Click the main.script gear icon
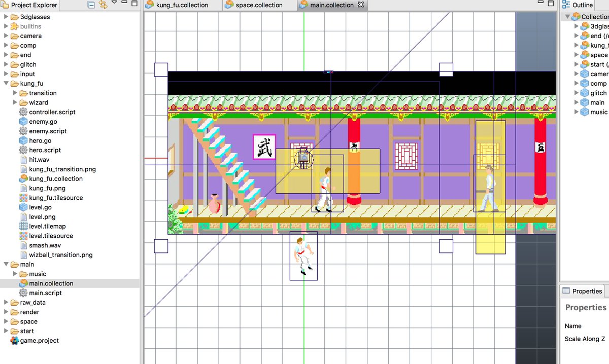Screen dimensions: 609x364 (x=23, y=293)
